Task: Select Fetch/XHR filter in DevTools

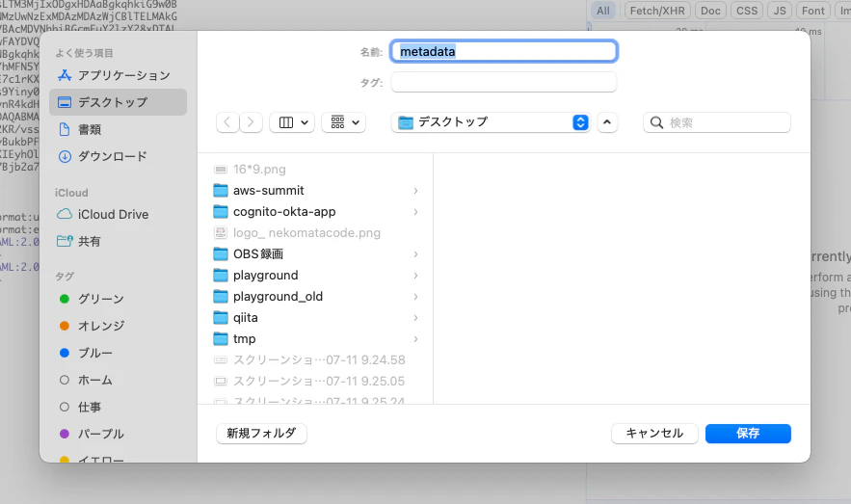Action: (x=657, y=11)
